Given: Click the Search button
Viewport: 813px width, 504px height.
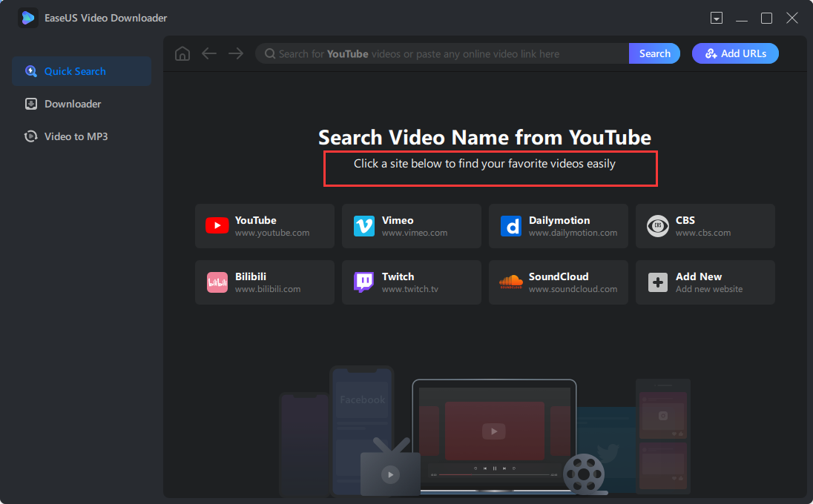Looking at the screenshot, I should coord(654,53).
